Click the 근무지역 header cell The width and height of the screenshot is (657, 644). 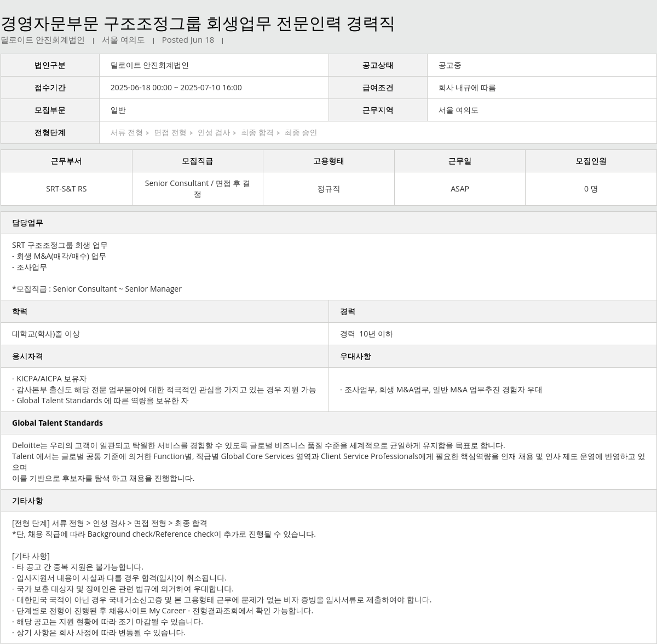[378, 110]
